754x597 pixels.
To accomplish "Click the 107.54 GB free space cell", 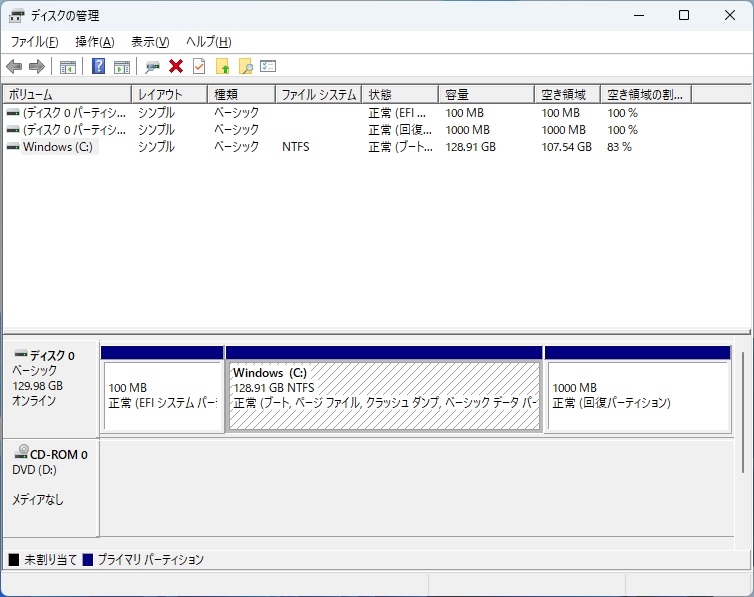I will point(566,147).
